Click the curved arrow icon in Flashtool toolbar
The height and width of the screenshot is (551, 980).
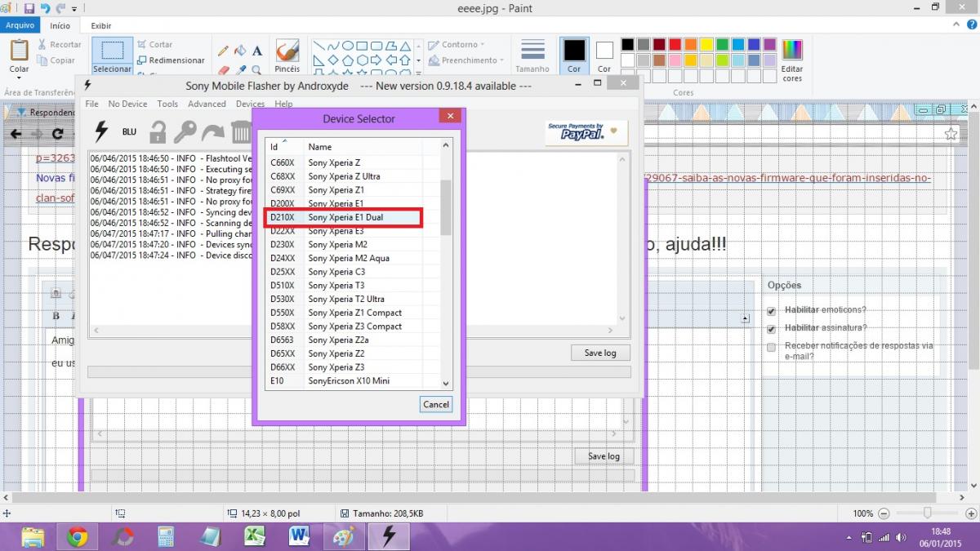point(213,131)
